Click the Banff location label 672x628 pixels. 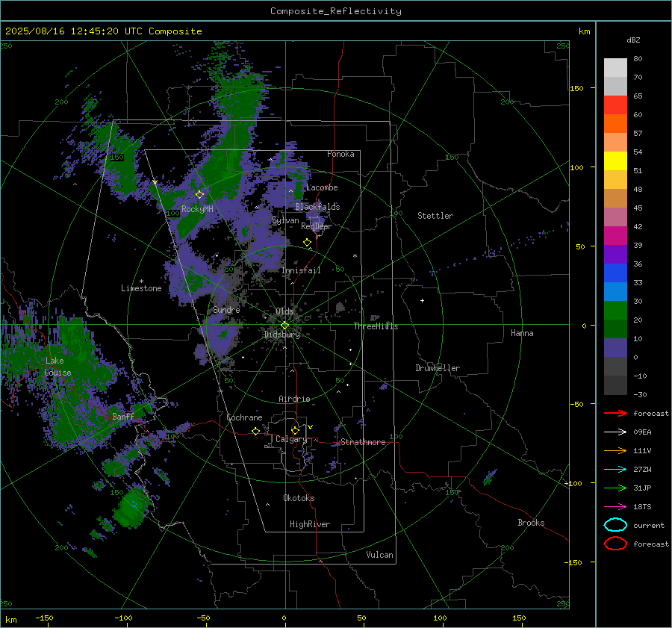(x=123, y=416)
